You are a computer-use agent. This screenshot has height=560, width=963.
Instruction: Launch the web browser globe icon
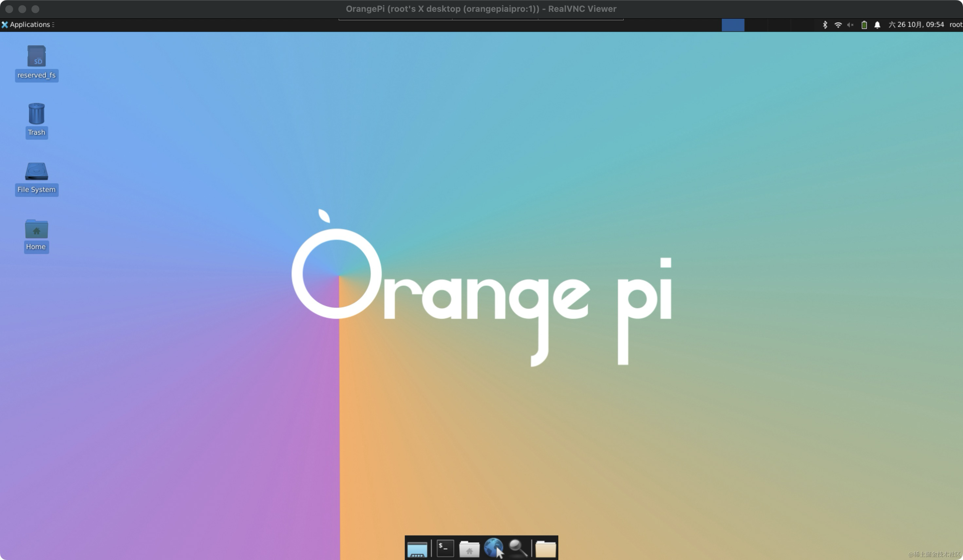pyautogui.click(x=493, y=548)
